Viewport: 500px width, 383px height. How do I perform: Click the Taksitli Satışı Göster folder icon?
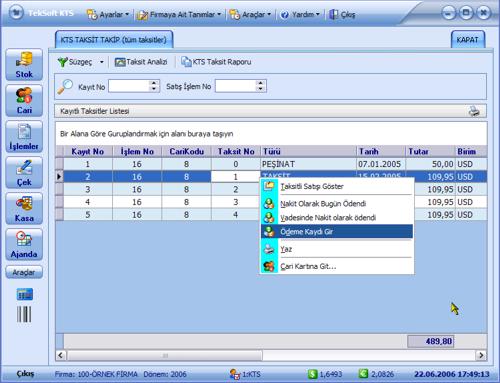coord(269,186)
